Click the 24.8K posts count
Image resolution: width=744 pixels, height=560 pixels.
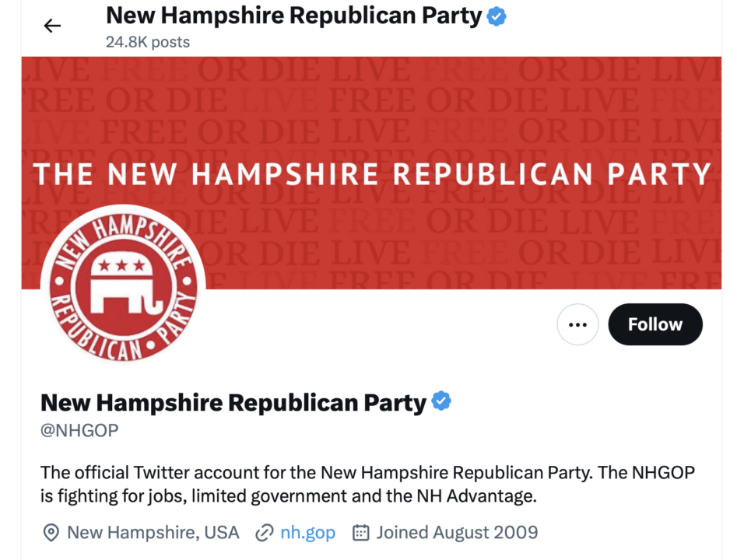[148, 42]
